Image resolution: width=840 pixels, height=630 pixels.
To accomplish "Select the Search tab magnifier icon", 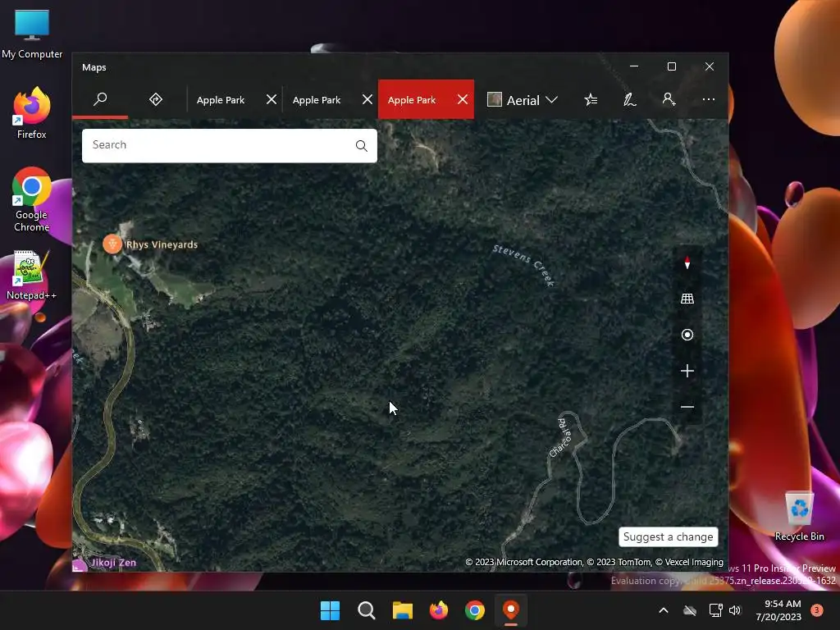I will pos(100,99).
